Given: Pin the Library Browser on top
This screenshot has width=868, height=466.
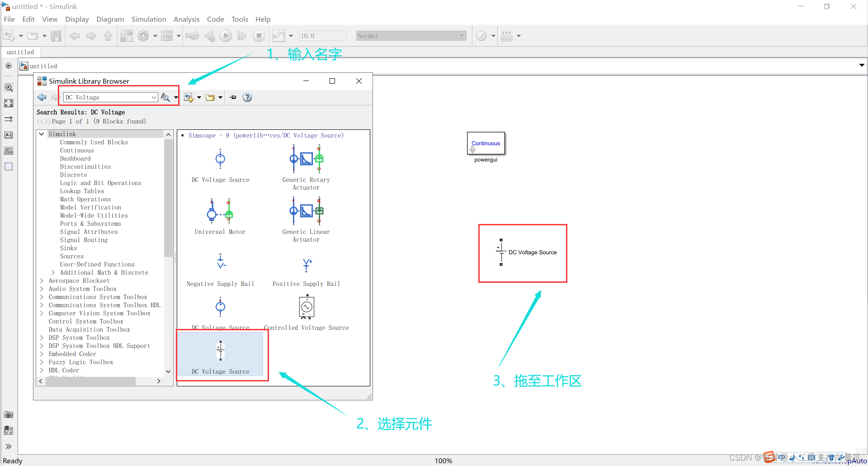Looking at the screenshot, I should [x=233, y=97].
